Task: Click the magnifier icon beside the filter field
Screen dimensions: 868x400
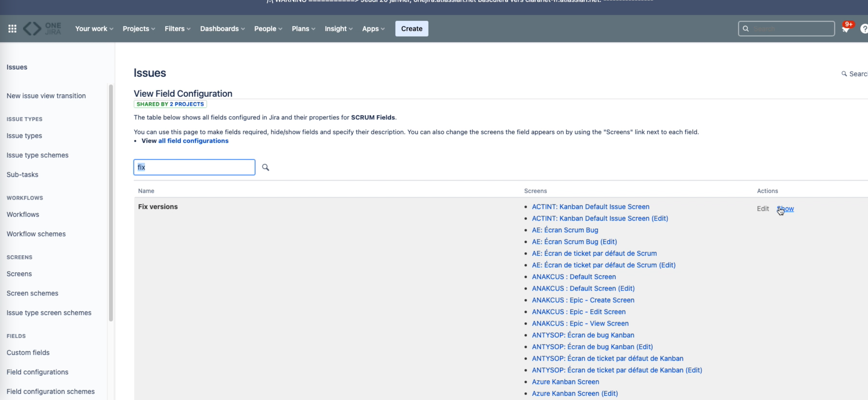Action: 266,167
